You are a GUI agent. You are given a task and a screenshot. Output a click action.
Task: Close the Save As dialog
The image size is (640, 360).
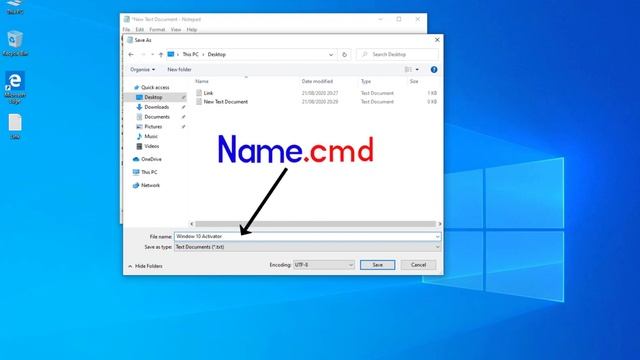pyautogui.click(x=437, y=40)
